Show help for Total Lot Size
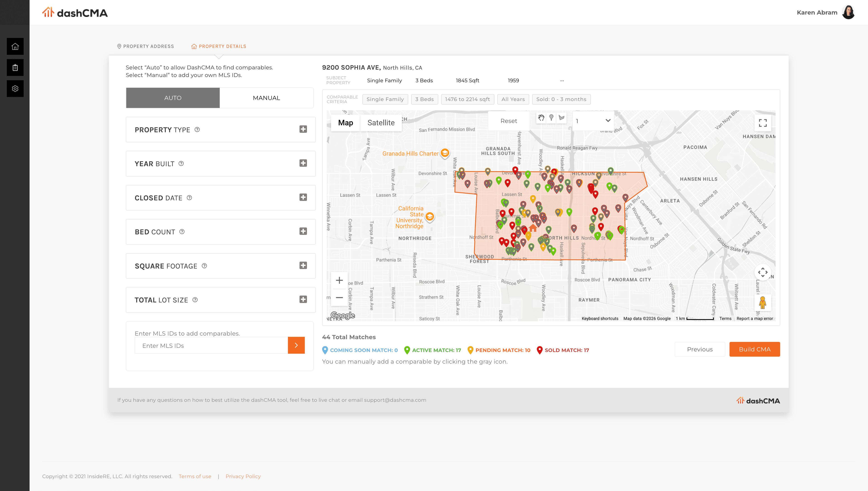 (195, 300)
